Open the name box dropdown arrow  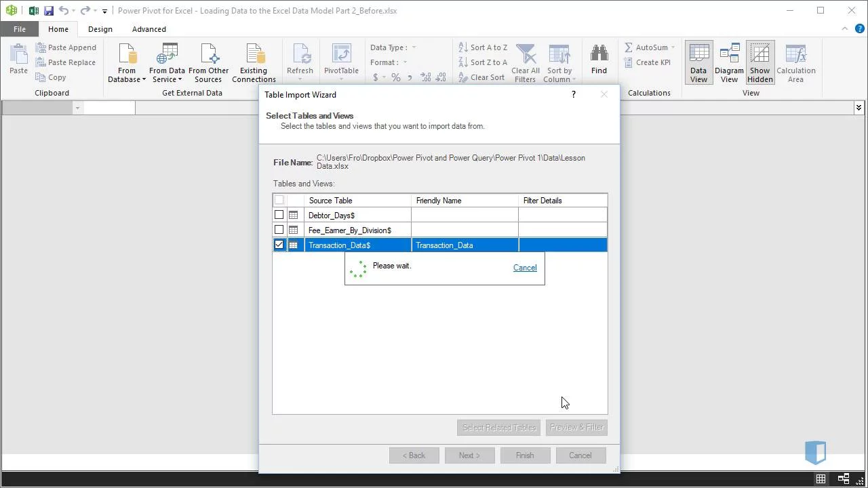77,108
